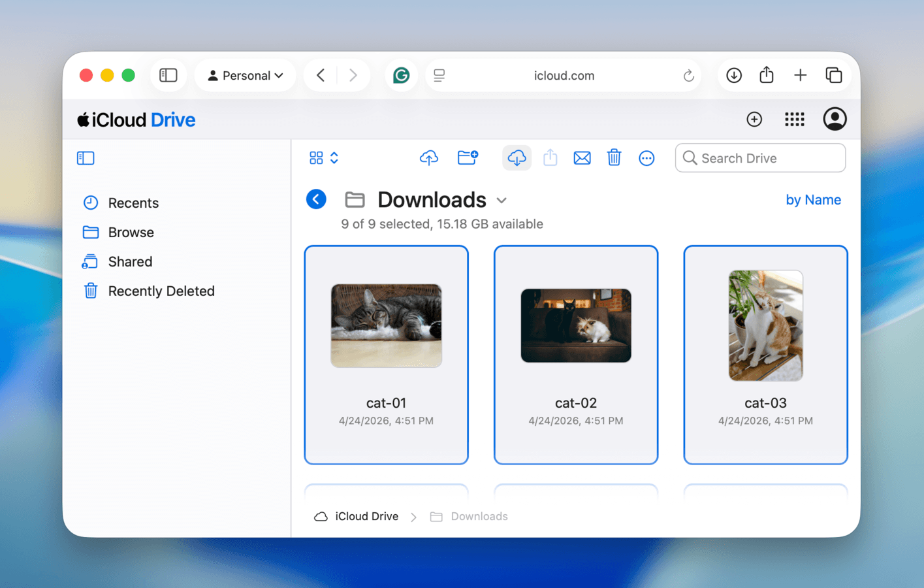
Task: Reload the icloud.com page
Action: pyautogui.click(x=688, y=76)
